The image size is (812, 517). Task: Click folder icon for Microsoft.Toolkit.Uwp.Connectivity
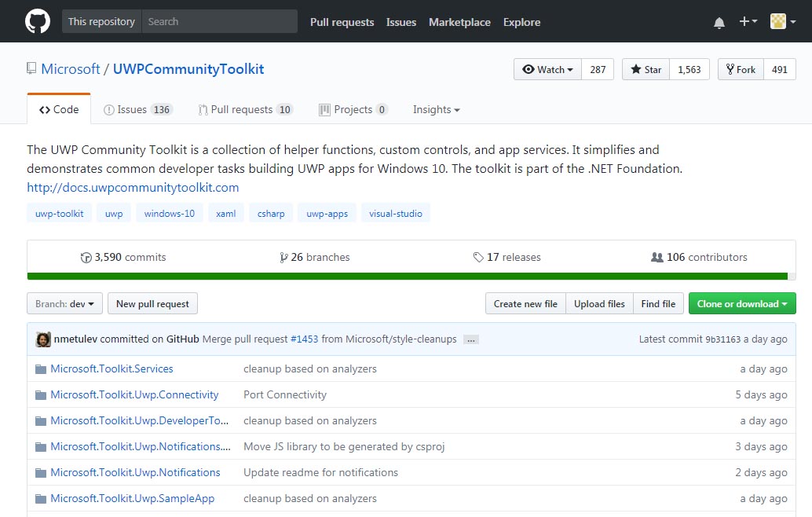pyautogui.click(x=40, y=394)
